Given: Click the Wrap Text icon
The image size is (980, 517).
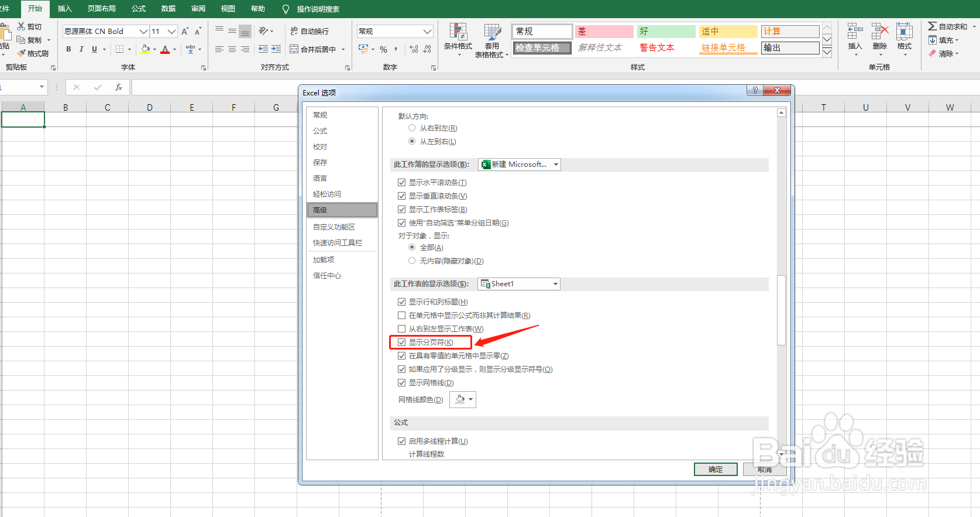Looking at the screenshot, I should (x=294, y=31).
